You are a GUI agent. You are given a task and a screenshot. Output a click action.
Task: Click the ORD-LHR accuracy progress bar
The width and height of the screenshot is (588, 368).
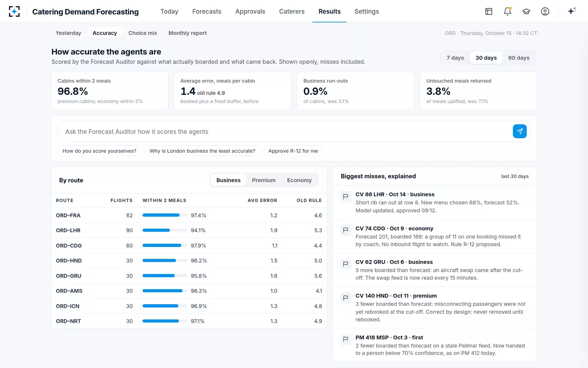[165, 230]
